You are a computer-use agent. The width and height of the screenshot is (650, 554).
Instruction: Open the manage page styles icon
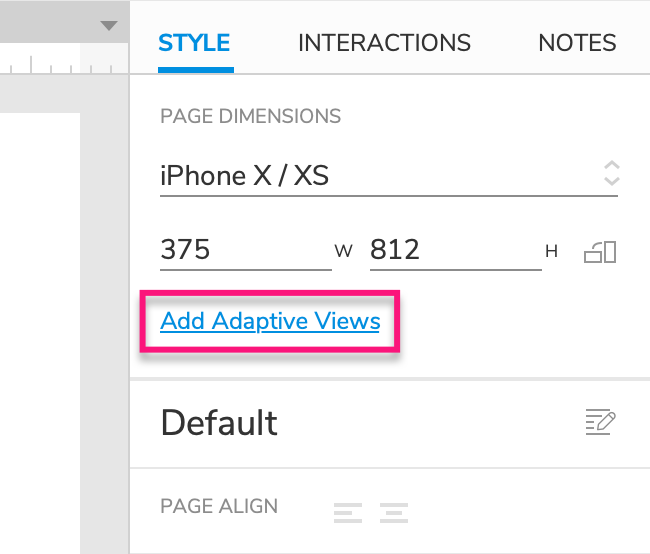[600, 422]
